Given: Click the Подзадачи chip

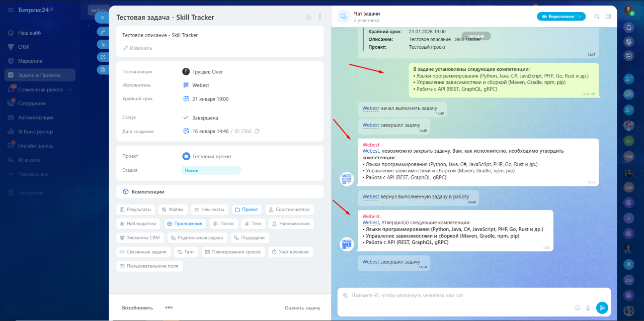Looking at the screenshot, I should [x=251, y=238].
